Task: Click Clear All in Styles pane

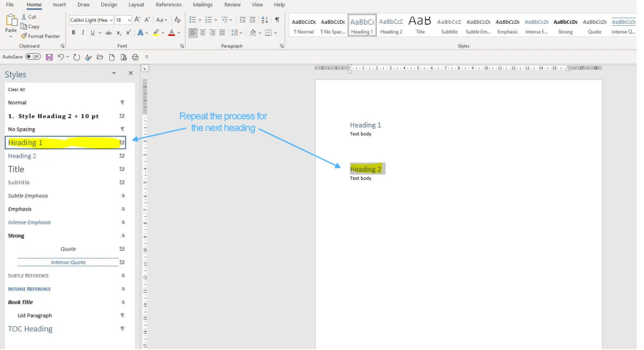Action: click(16, 89)
